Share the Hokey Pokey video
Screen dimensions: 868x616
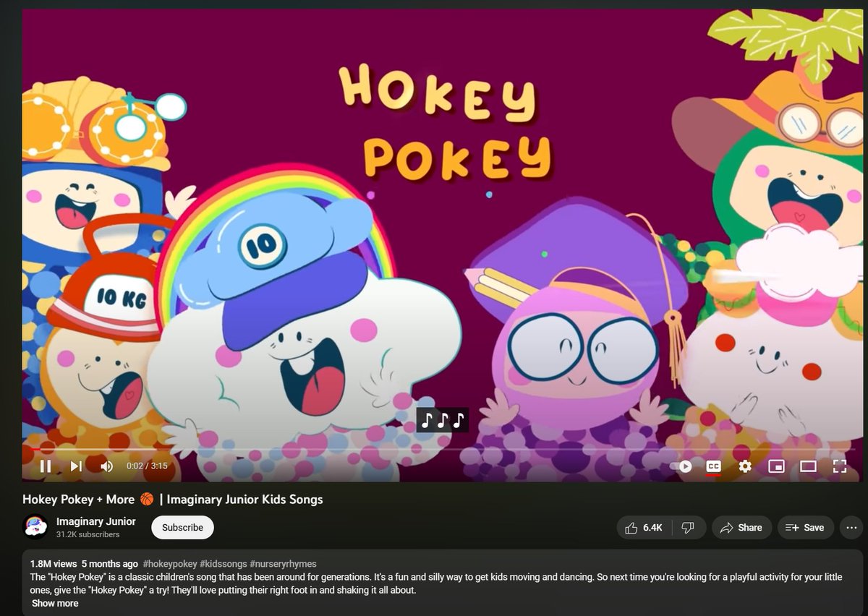point(741,528)
